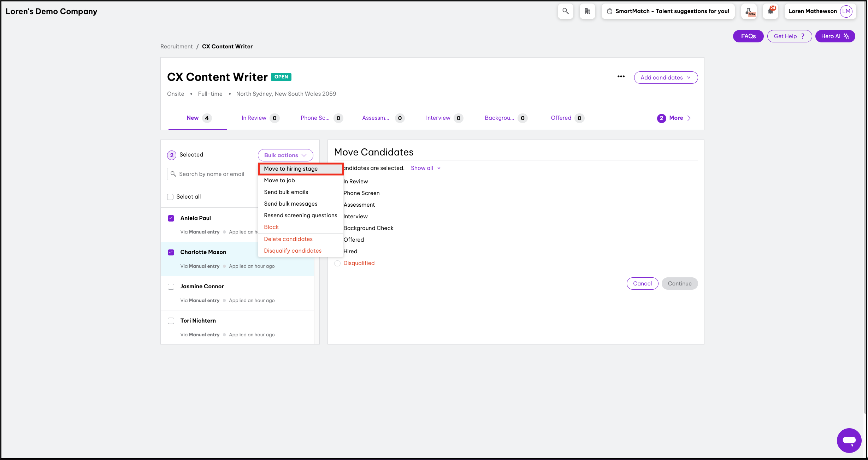Expand the Add candidates dropdown

pyautogui.click(x=666, y=78)
